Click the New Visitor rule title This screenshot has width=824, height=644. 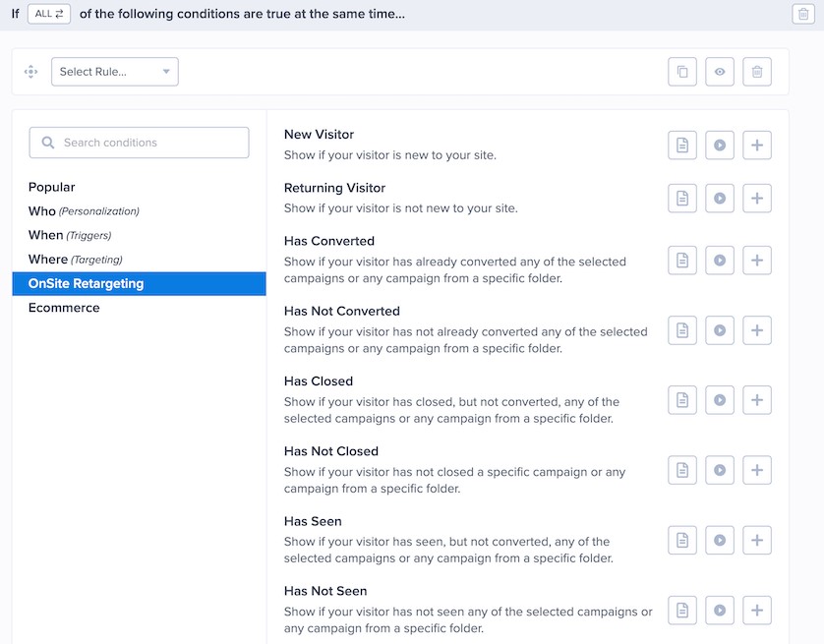[319, 135]
